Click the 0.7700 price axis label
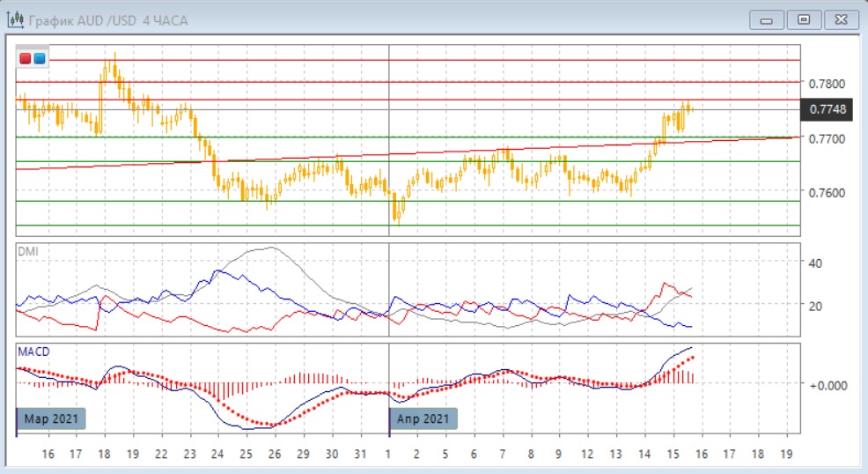868x474 pixels. (828, 139)
